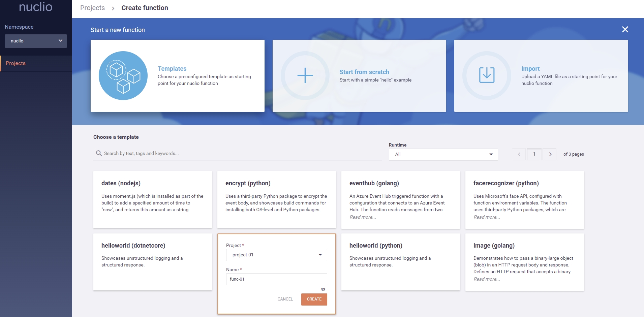Go to next templates page

pyautogui.click(x=550, y=154)
